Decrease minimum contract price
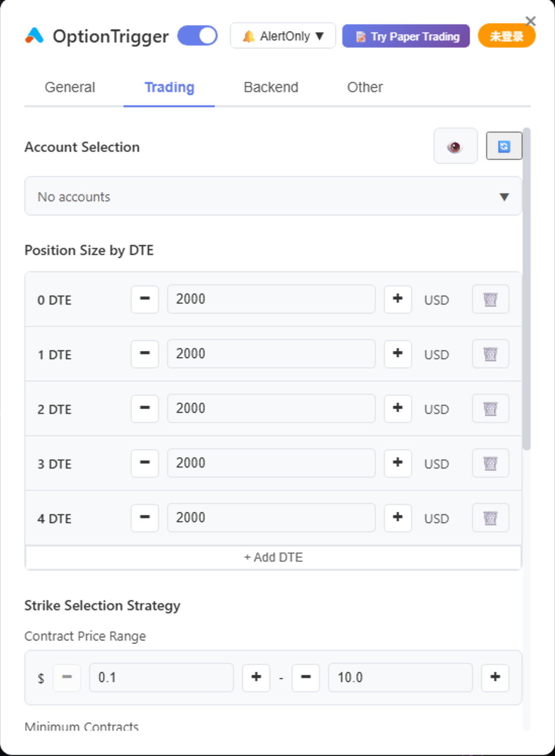Image resolution: width=555 pixels, height=756 pixels. coord(67,678)
